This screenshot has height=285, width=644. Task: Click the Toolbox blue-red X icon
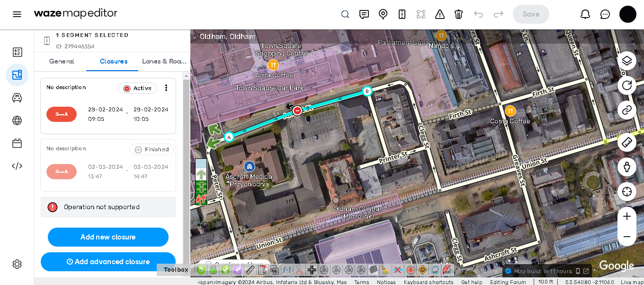(x=398, y=270)
